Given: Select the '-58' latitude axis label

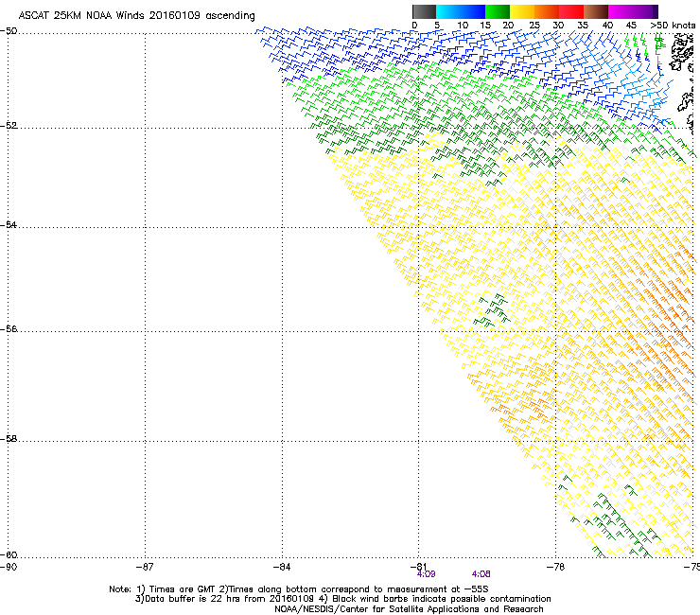Looking at the screenshot, I should 9,439.
